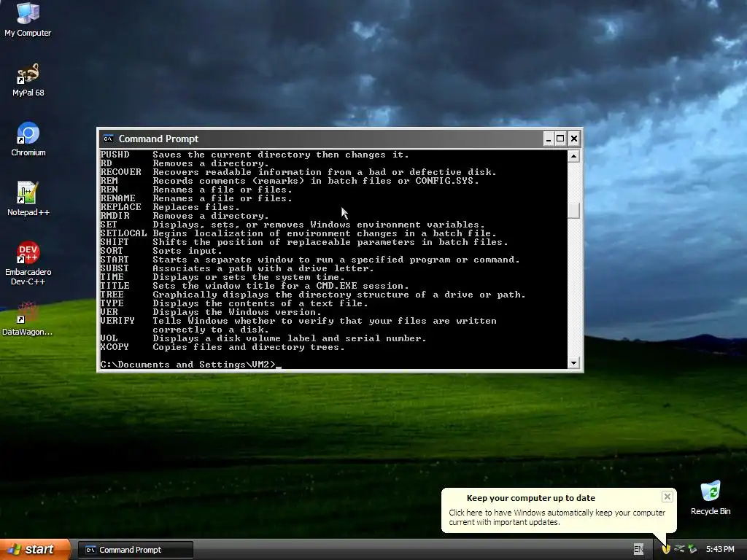This screenshot has width=747, height=560.
Task: Click the VOL command entry
Action: tap(263, 338)
